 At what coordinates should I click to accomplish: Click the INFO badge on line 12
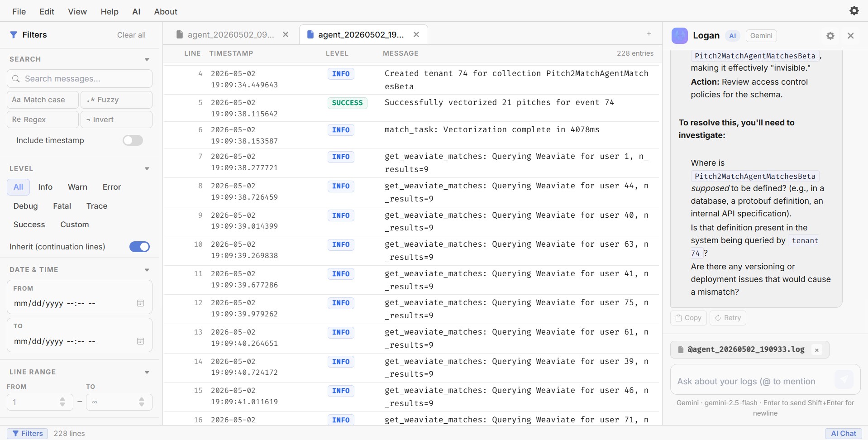[341, 303]
